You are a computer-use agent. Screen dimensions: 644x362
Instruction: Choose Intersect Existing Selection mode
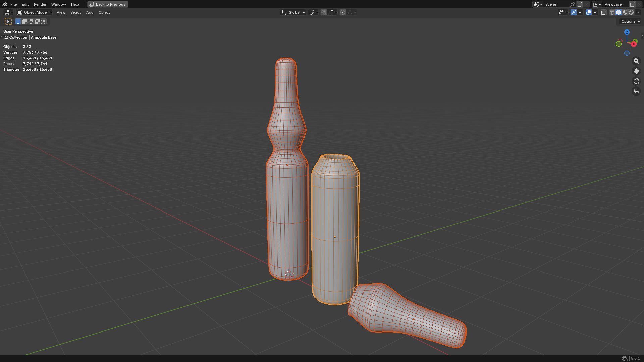[x=44, y=21]
